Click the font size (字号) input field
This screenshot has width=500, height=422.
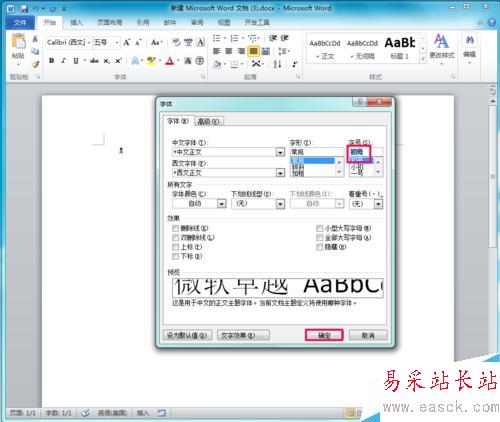pos(366,152)
